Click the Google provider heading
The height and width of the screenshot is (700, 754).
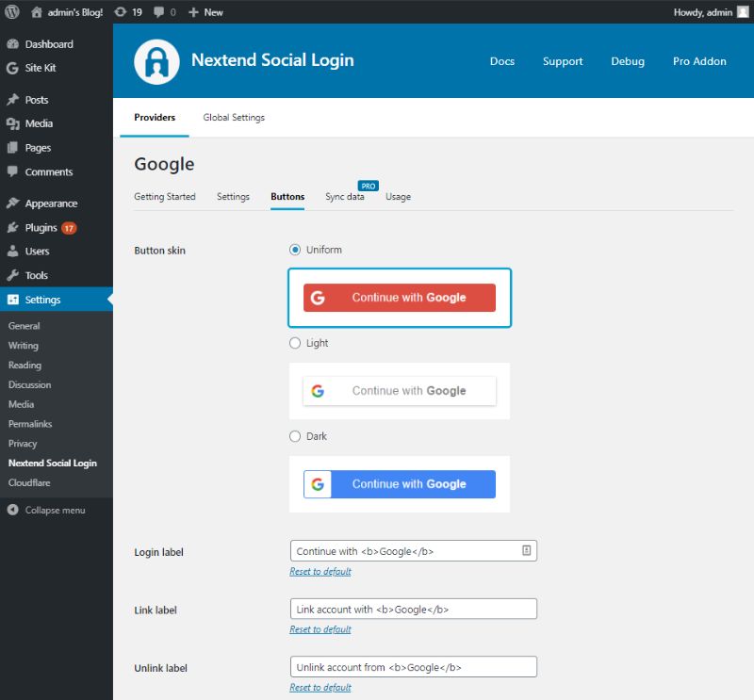click(x=164, y=164)
